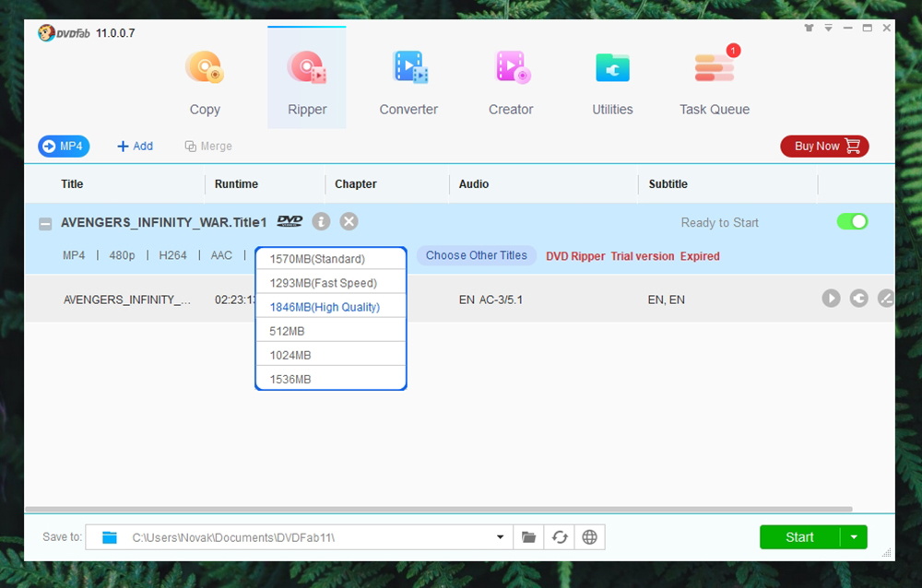Select 1570MB(Standard) size option
This screenshot has width=922, height=588.
tap(330, 259)
